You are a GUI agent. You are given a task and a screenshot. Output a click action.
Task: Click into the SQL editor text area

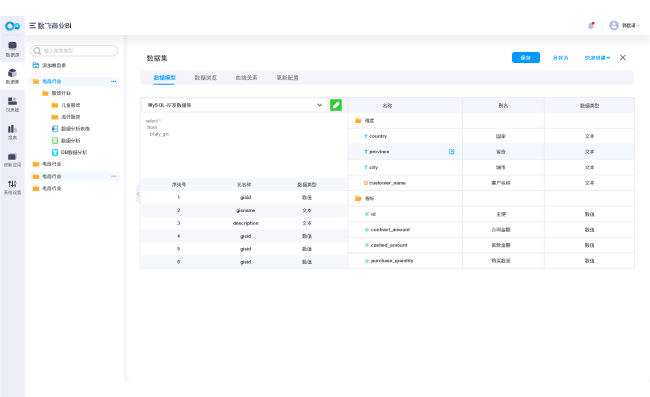pyautogui.click(x=244, y=145)
